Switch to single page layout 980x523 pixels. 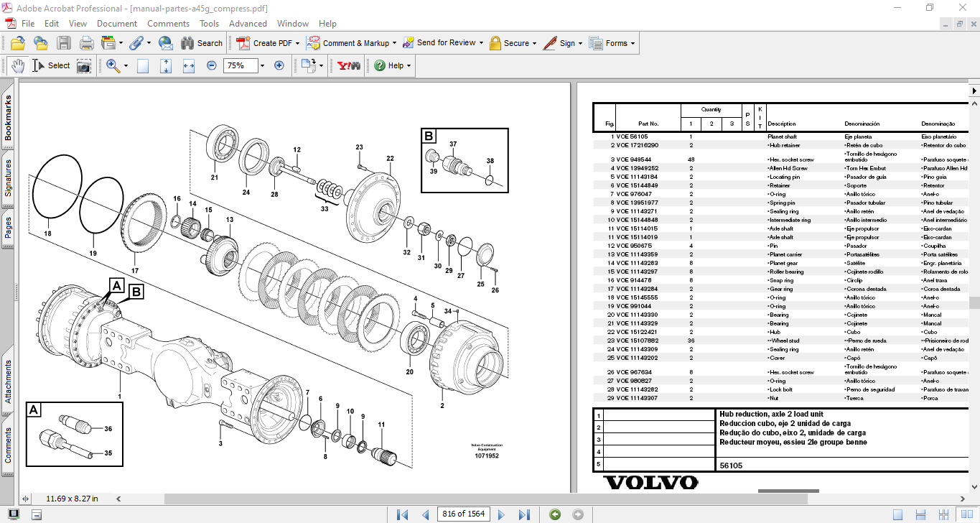click(897, 514)
